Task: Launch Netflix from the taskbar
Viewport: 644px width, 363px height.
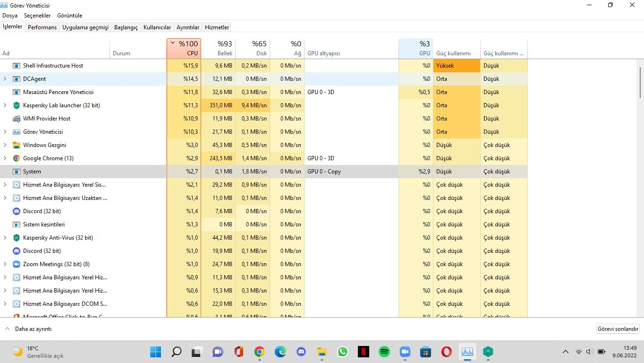Action: point(363,352)
